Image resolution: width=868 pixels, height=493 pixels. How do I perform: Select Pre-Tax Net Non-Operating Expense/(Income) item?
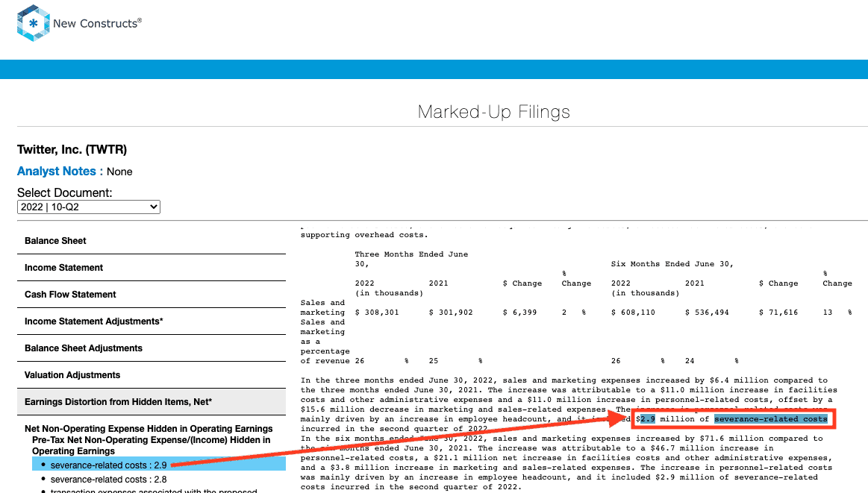pyautogui.click(x=151, y=445)
